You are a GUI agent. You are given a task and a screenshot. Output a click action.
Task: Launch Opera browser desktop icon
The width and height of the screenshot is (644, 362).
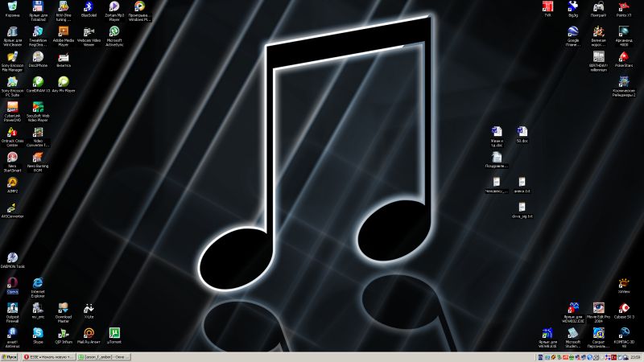(x=12, y=286)
